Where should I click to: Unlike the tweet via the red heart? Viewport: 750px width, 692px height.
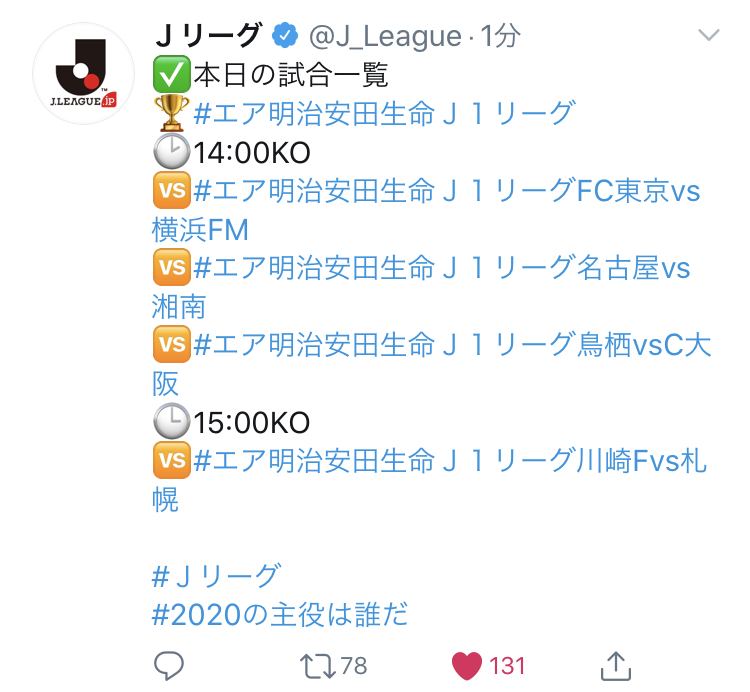466,666
